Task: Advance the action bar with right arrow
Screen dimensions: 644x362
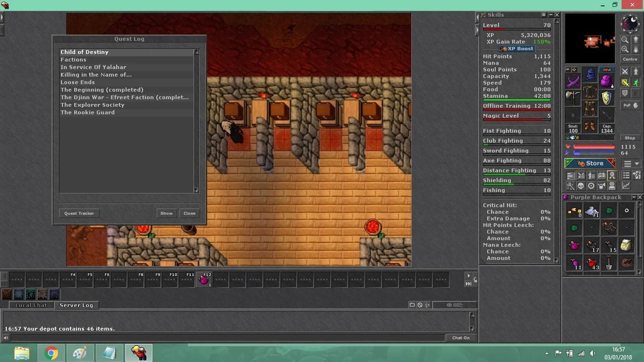Action: (x=468, y=276)
